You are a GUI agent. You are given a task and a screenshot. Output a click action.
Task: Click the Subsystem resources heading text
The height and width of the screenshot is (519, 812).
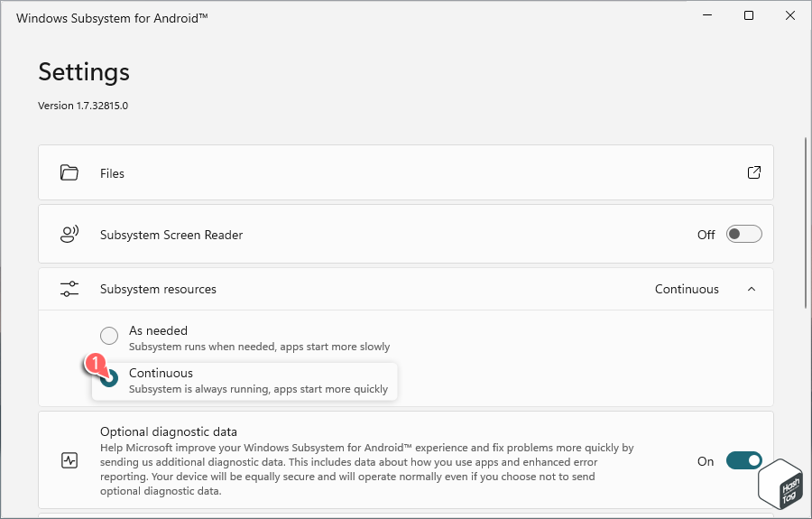[x=158, y=289]
